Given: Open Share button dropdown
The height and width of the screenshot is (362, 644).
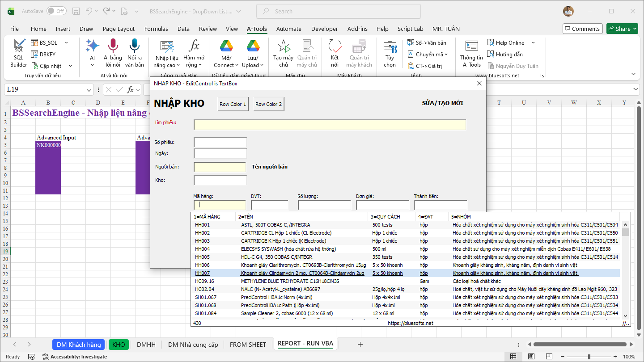Looking at the screenshot, I should point(635,29).
